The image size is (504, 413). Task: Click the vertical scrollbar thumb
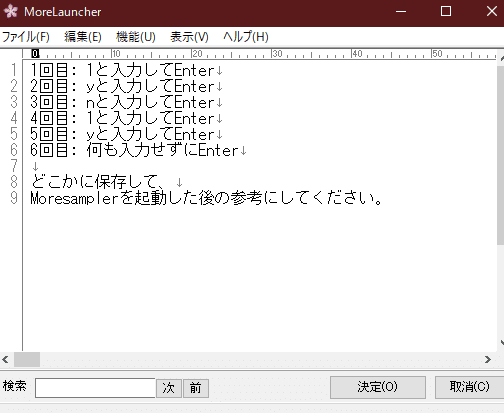[500, 155]
